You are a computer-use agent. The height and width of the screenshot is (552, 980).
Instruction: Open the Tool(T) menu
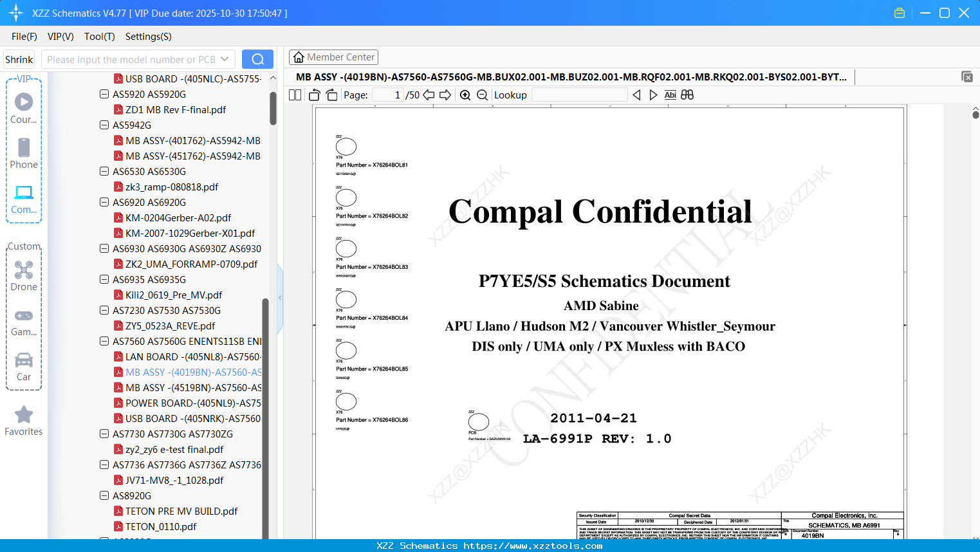coord(100,37)
